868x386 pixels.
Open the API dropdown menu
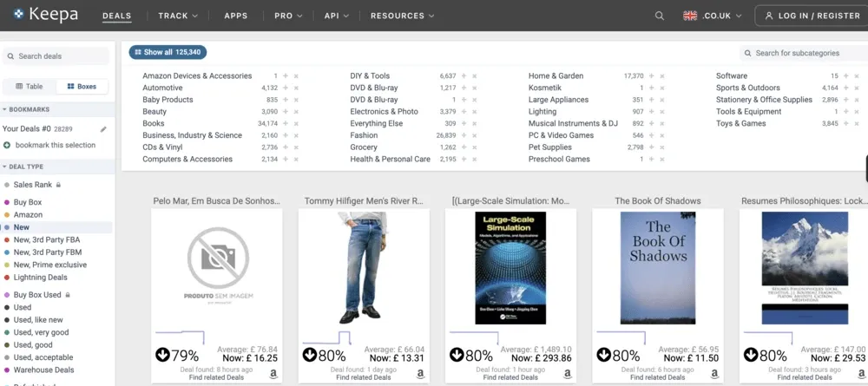point(337,16)
